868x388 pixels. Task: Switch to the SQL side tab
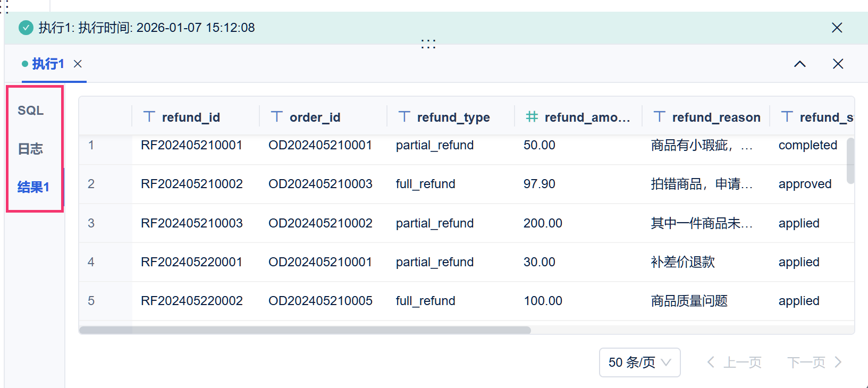(x=31, y=111)
